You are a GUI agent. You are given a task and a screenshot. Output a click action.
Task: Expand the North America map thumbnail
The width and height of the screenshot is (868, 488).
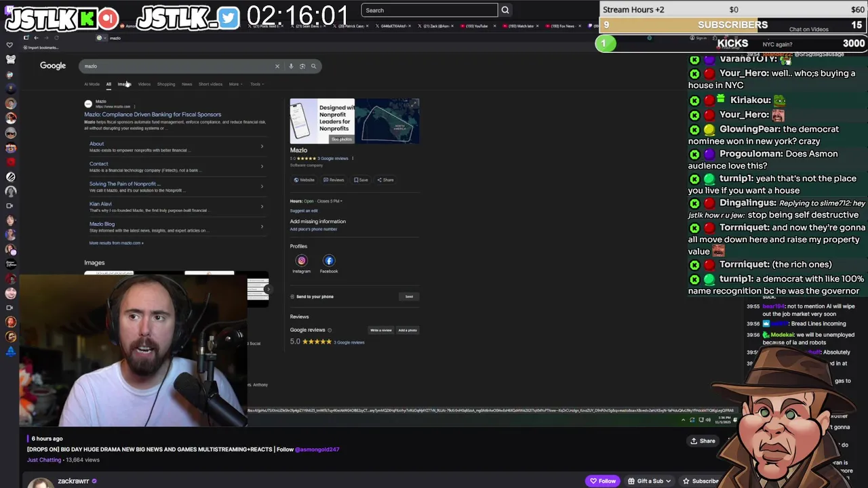(387, 121)
